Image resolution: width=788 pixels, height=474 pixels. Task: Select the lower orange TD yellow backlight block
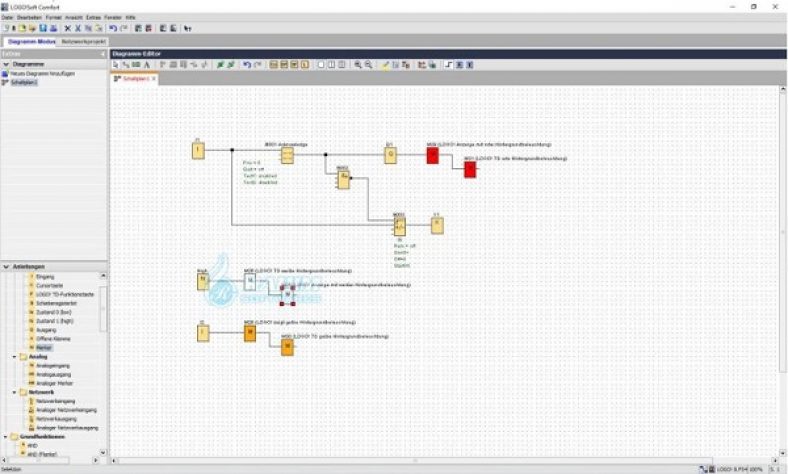coord(287,347)
